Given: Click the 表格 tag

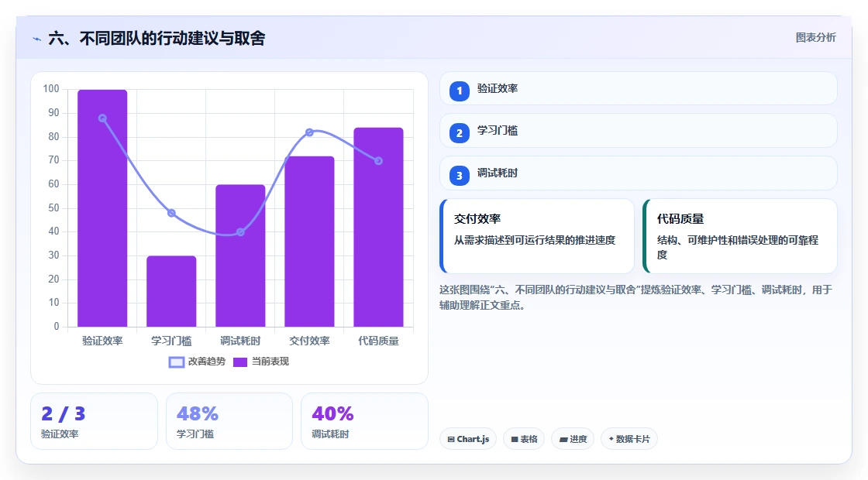Looking at the screenshot, I should click(524, 439).
